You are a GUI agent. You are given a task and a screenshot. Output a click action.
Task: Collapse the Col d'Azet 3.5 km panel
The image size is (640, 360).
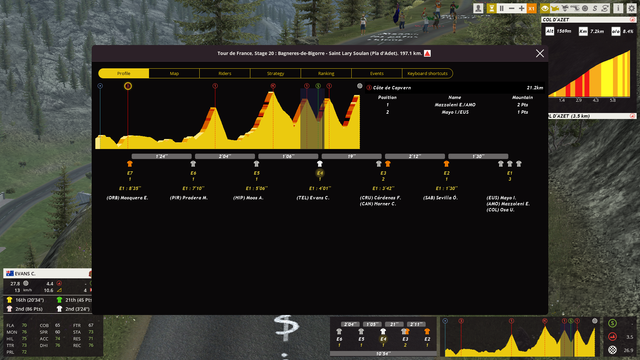click(632, 116)
